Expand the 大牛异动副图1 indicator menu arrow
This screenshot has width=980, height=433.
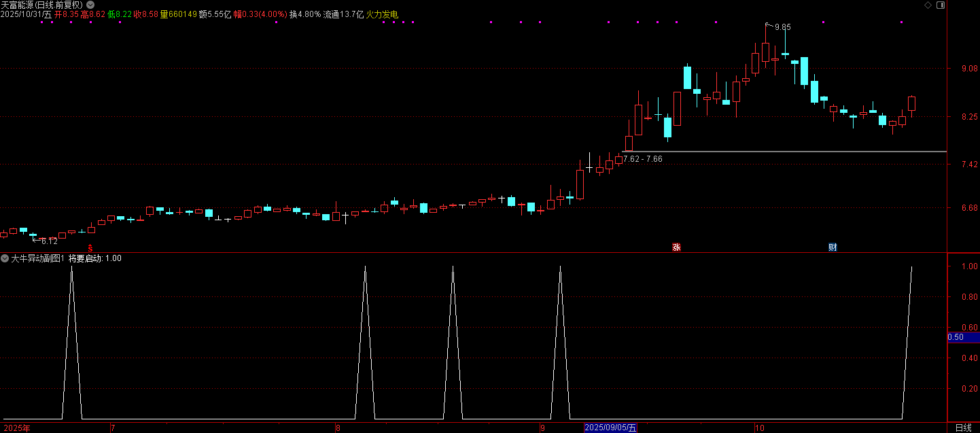click(5, 258)
